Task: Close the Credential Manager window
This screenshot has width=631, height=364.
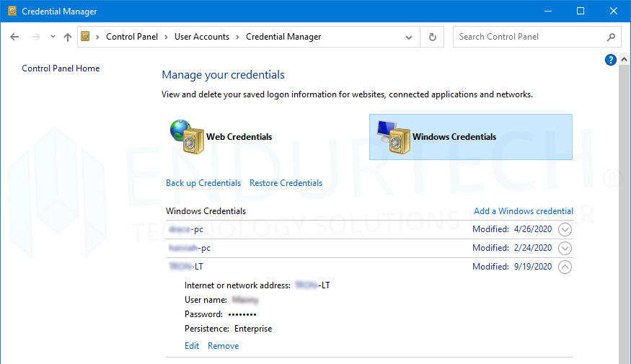Action: coord(613,12)
